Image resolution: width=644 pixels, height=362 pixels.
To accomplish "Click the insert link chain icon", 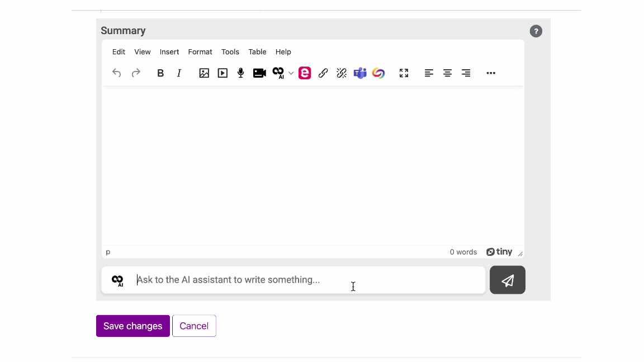I will click(x=323, y=73).
